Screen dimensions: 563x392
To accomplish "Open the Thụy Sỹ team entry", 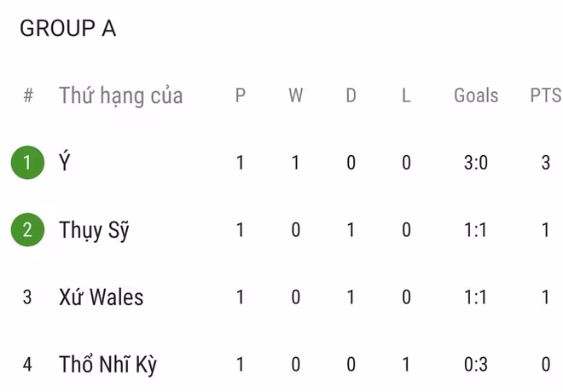I will coord(94,230).
